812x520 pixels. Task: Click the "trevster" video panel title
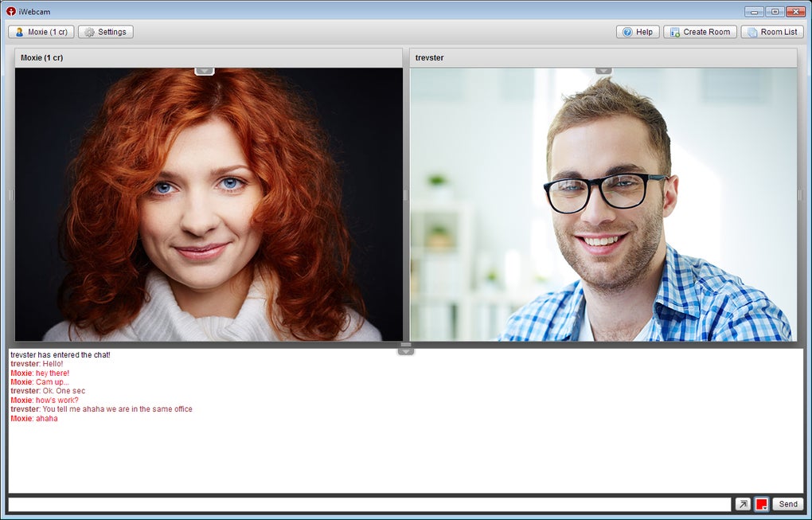pyautogui.click(x=429, y=58)
